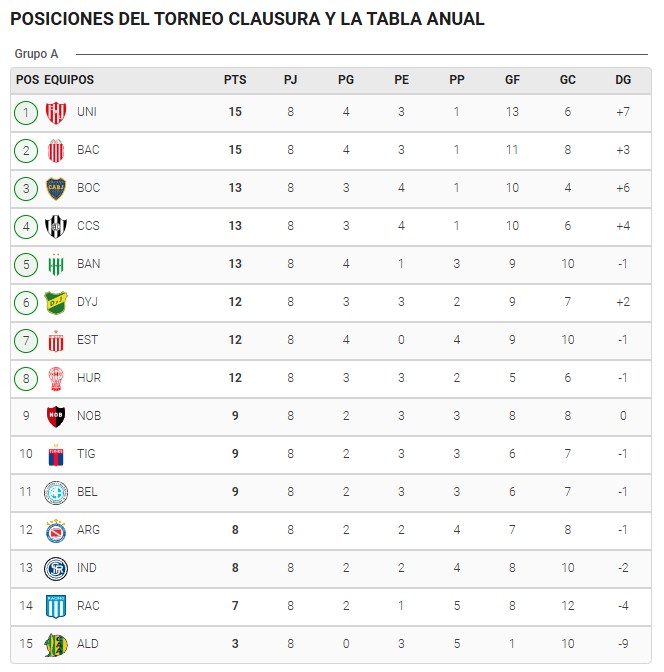Open the Boca Juniors (BOC) badge
Screen dimensions: 664x672
pos(56,189)
